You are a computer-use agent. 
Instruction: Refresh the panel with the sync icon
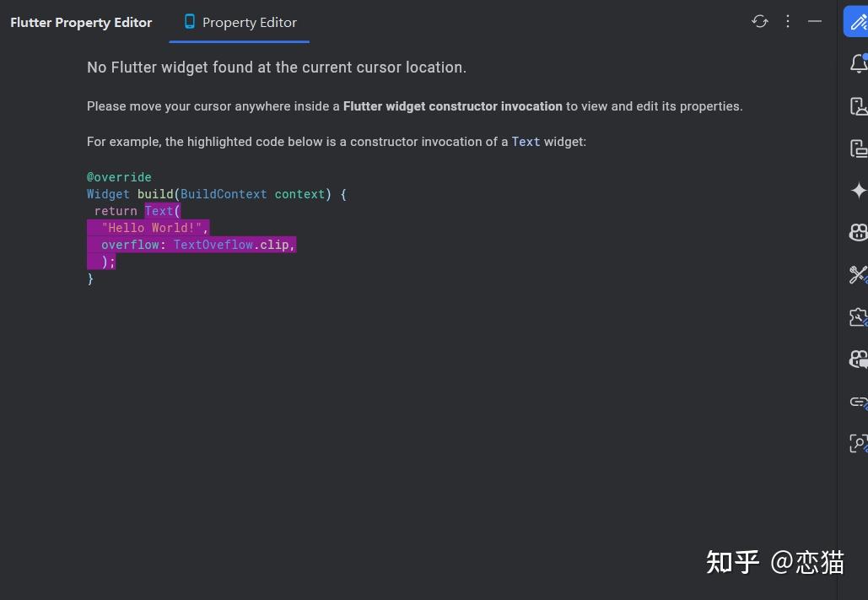pyautogui.click(x=759, y=21)
